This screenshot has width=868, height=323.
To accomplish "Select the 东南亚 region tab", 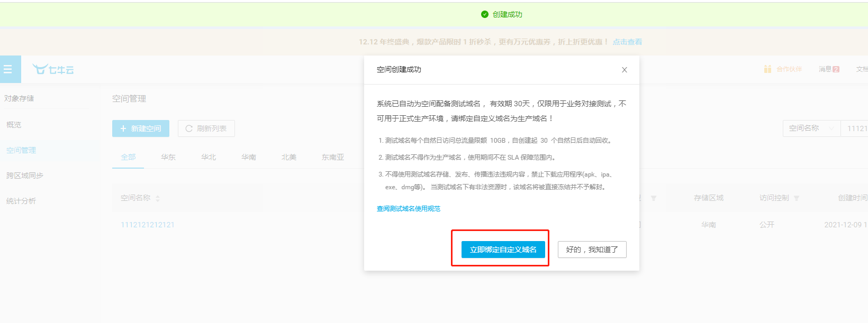I will 333,158.
